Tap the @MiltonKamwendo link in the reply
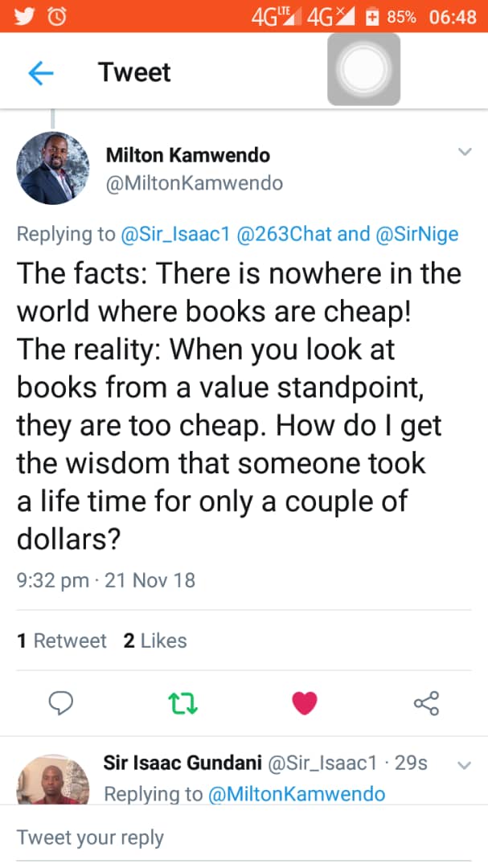This screenshot has width=488, height=868. 297,794
